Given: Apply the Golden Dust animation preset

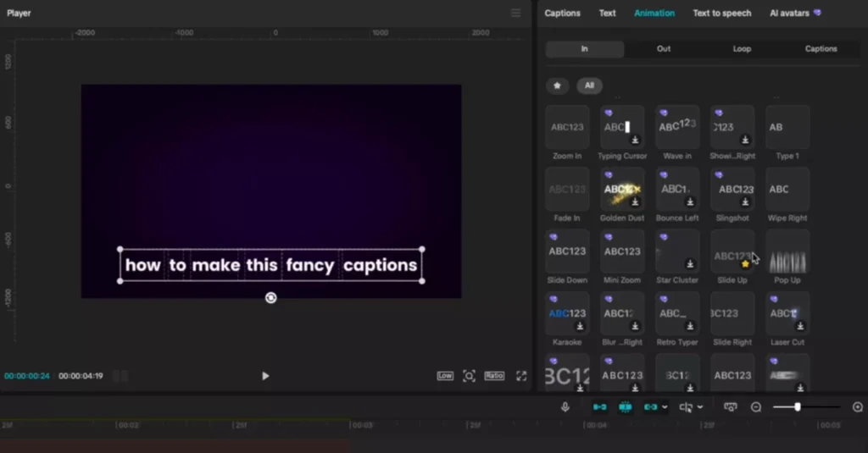Looking at the screenshot, I should tap(622, 190).
